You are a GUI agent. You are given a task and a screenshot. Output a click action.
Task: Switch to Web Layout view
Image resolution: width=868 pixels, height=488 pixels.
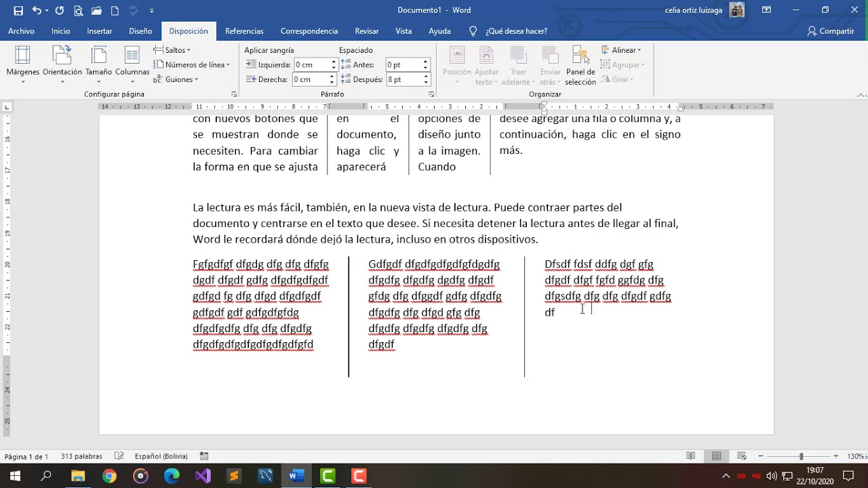[x=742, y=457]
